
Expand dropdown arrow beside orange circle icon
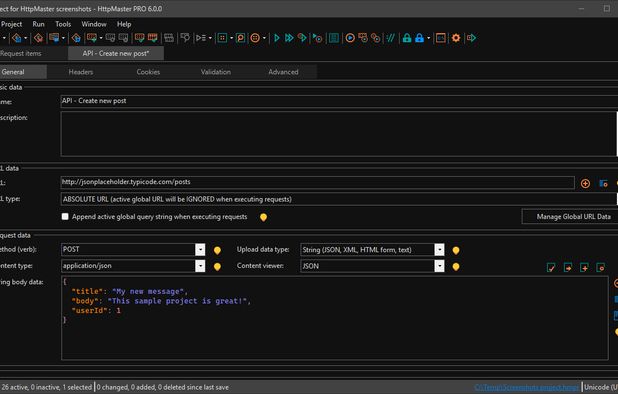click(264, 38)
